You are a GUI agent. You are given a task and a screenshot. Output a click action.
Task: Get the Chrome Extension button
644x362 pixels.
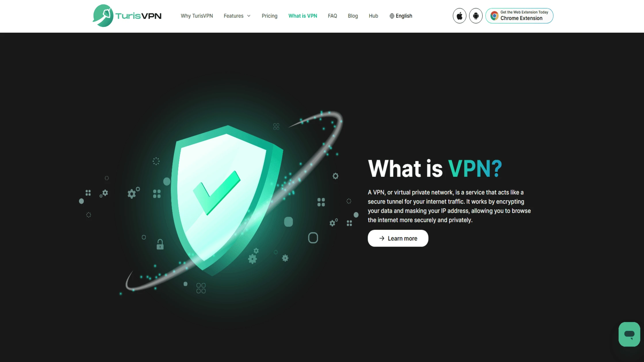coord(519,16)
